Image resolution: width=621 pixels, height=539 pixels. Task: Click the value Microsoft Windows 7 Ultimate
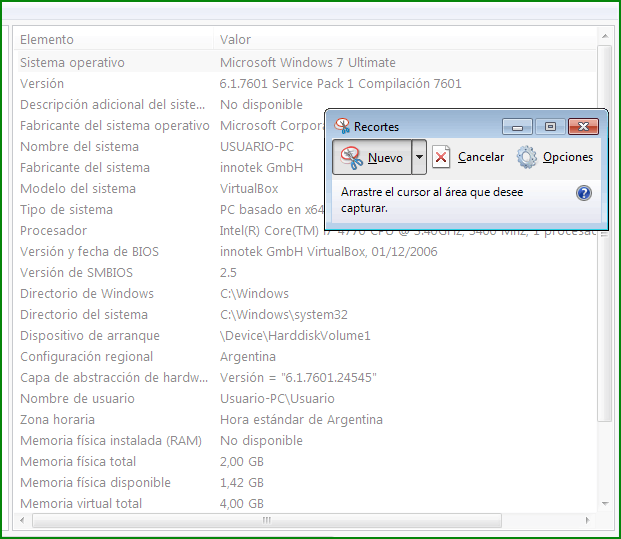(x=308, y=63)
